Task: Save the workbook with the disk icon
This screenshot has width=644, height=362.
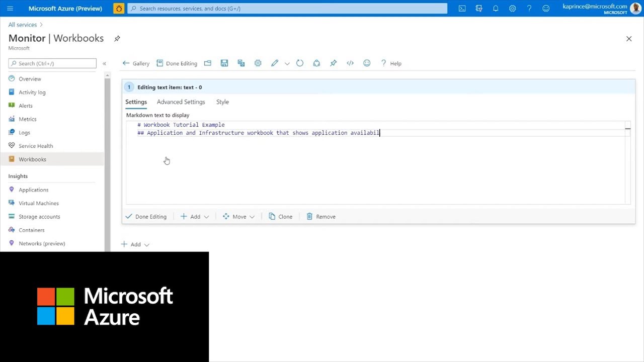Action: pyautogui.click(x=224, y=63)
